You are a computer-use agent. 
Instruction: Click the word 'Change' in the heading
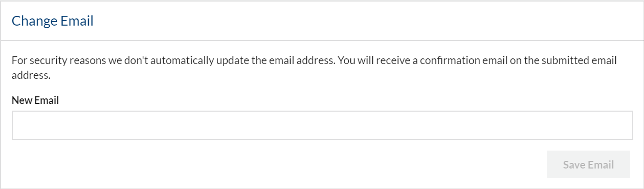[34, 22]
